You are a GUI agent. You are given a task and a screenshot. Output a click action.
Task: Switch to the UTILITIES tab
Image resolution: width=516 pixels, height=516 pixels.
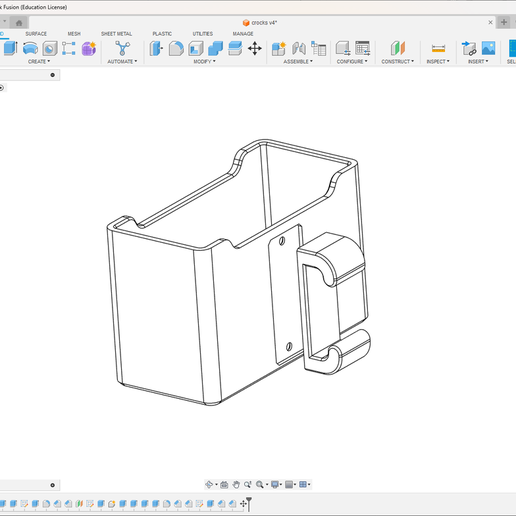(203, 34)
